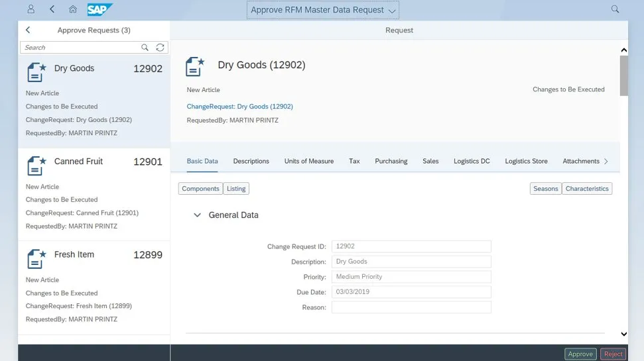Open the user profile icon
Screen dimensions: 644x361
[x=31, y=9]
